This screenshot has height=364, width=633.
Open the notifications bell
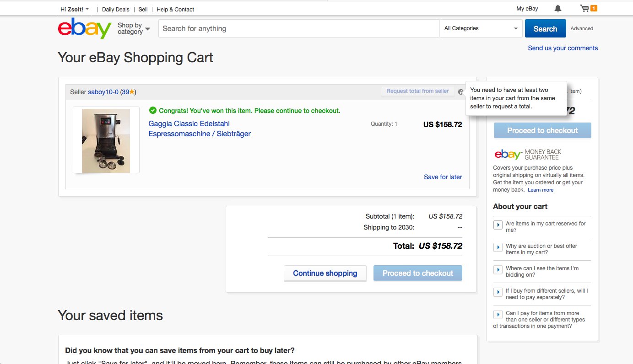[x=557, y=9]
